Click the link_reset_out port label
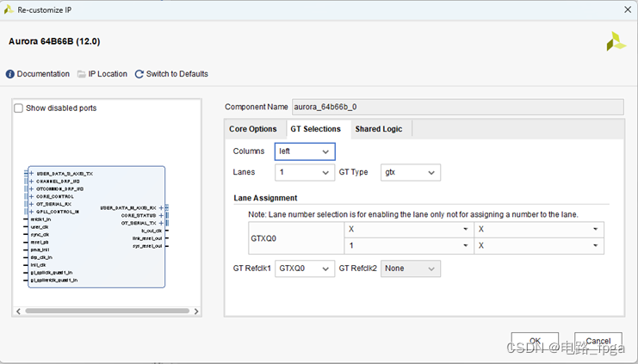The width and height of the screenshot is (638, 364). [x=147, y=238]
